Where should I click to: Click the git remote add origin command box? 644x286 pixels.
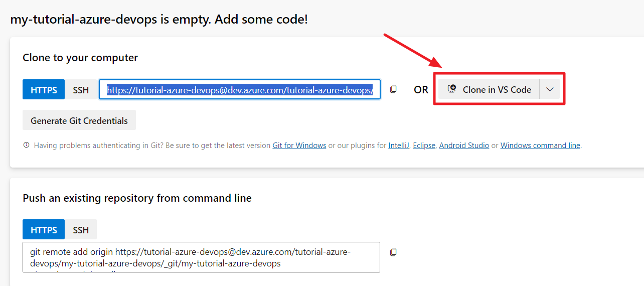(x=201, y=257)
